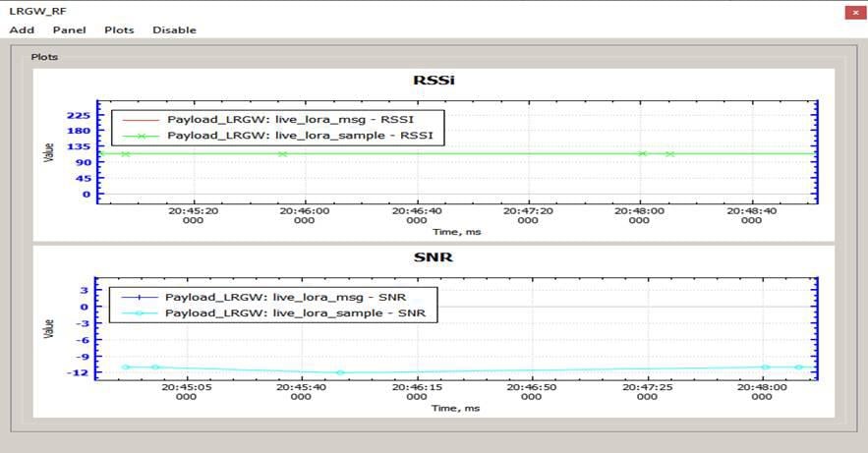Click the Disable menu item
This screenshot has height=453, width=868.
(x=174, y=29)
